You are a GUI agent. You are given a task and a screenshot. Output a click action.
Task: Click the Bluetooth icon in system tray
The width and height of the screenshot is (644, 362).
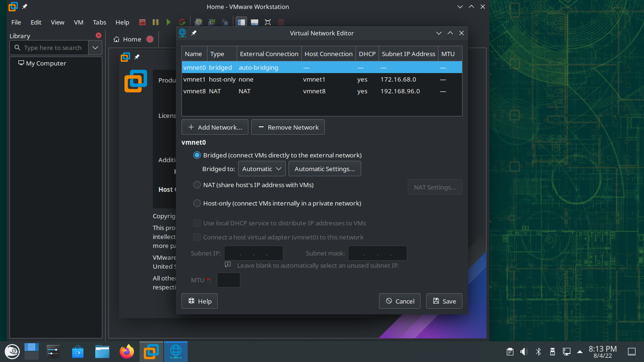click(x=538, y=352)
